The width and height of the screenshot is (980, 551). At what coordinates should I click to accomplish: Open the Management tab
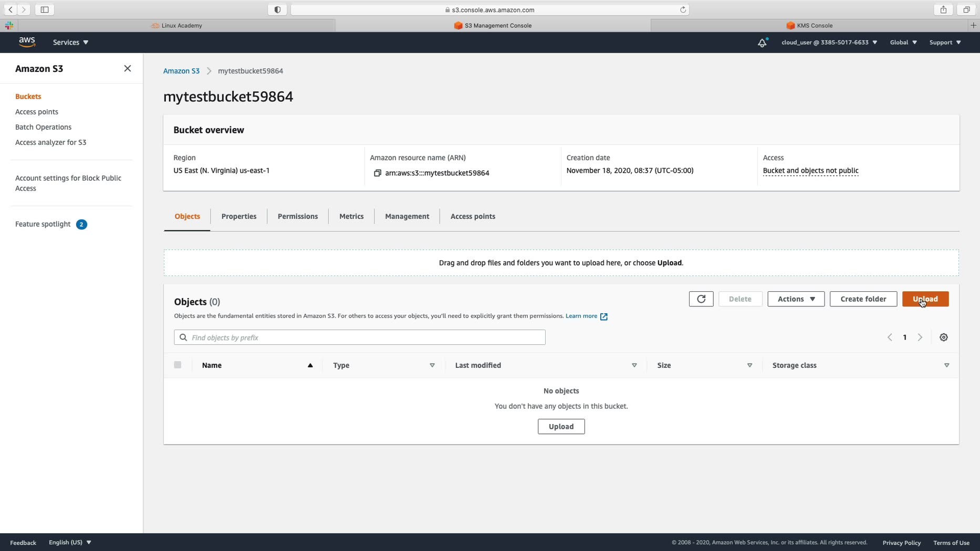tap(407, 217)
